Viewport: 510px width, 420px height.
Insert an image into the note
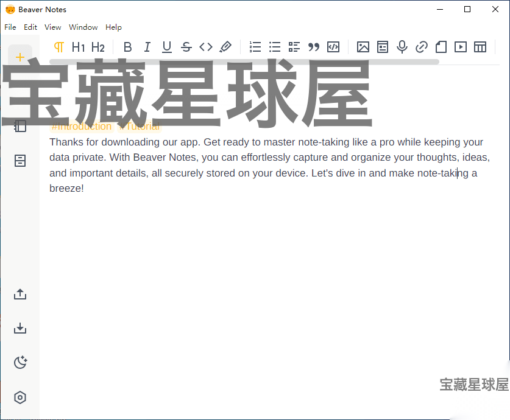pos(363,47)
